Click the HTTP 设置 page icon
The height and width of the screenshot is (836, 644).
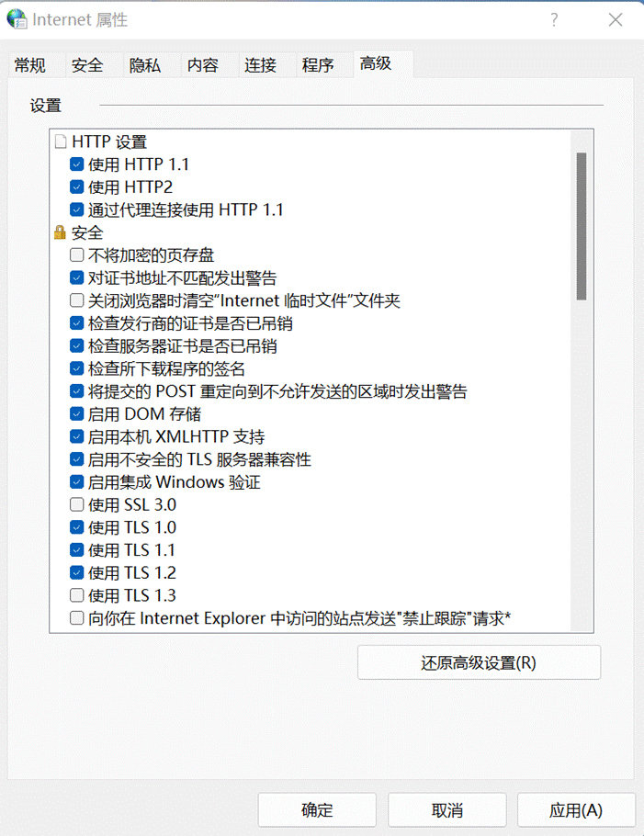(x=61, y=142)
